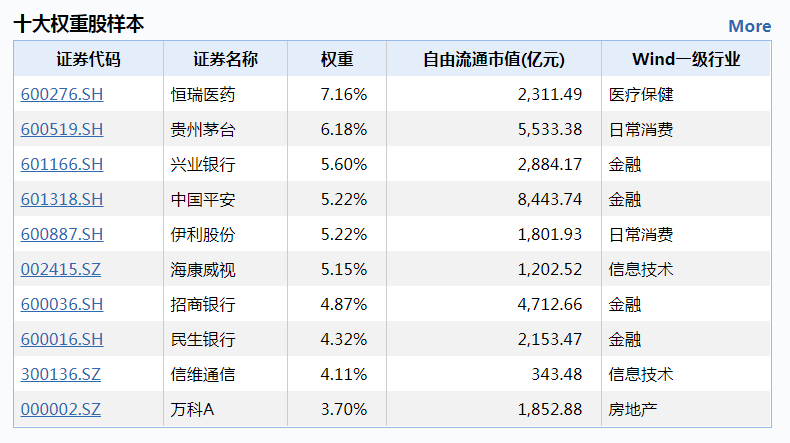The height and width of the screenshot is (443, 790).
Task: Open stock code 601318.SH link
Action: (x=62, y=200)
